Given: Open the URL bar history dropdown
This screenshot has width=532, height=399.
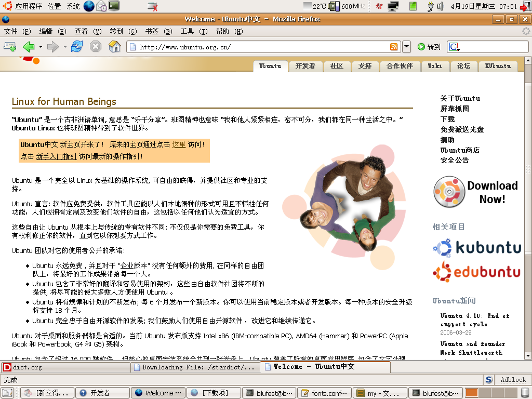Looking at the screenshot, I should click(406, 47).
